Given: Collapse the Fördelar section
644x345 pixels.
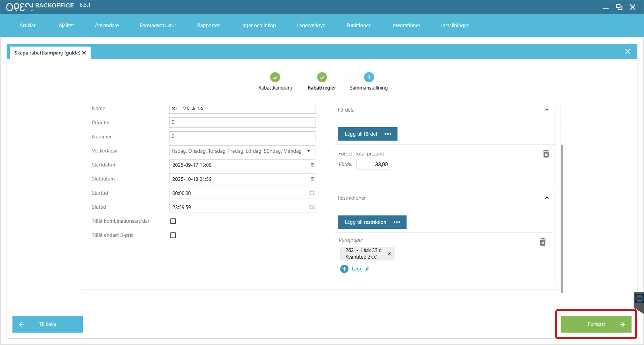Looking at the screenshot, I should coord(547,110).
